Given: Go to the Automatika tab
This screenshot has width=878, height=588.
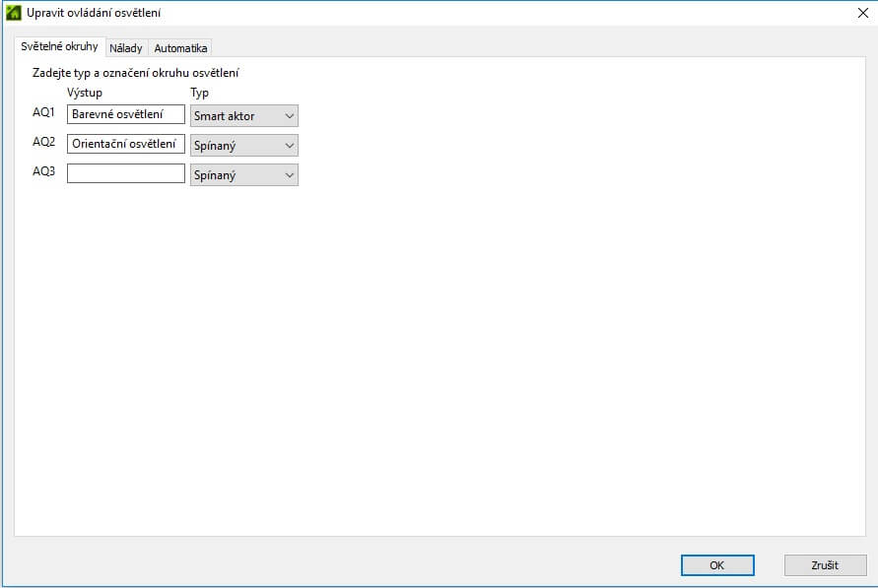Looking at the screenshot, I should pos(180,48).
